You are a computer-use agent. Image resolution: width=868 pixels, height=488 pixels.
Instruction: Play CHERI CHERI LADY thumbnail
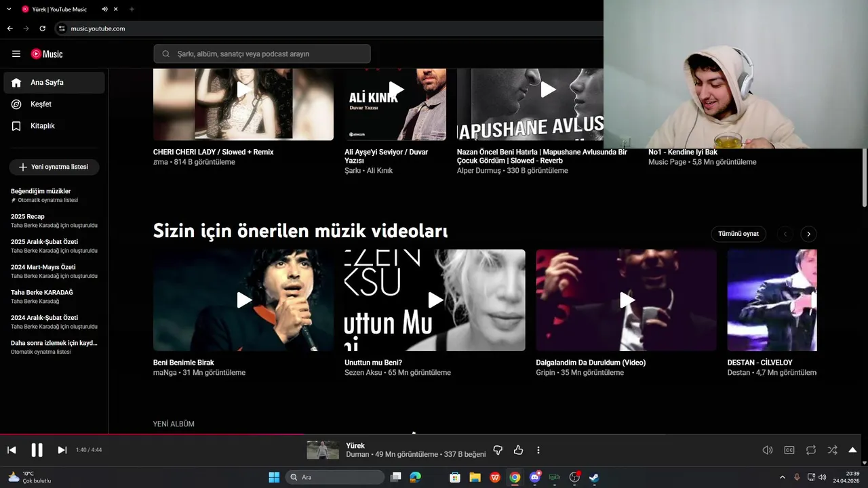[243, 104]
